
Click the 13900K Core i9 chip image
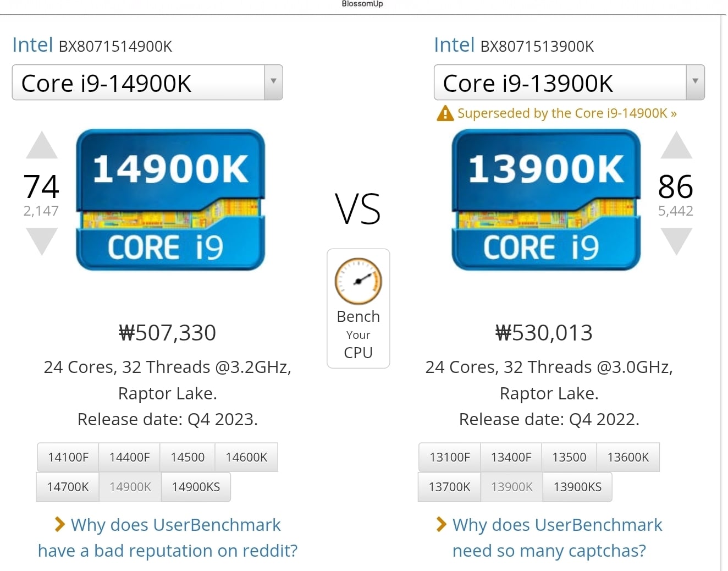pyautogui.click(x=546, y=200)
